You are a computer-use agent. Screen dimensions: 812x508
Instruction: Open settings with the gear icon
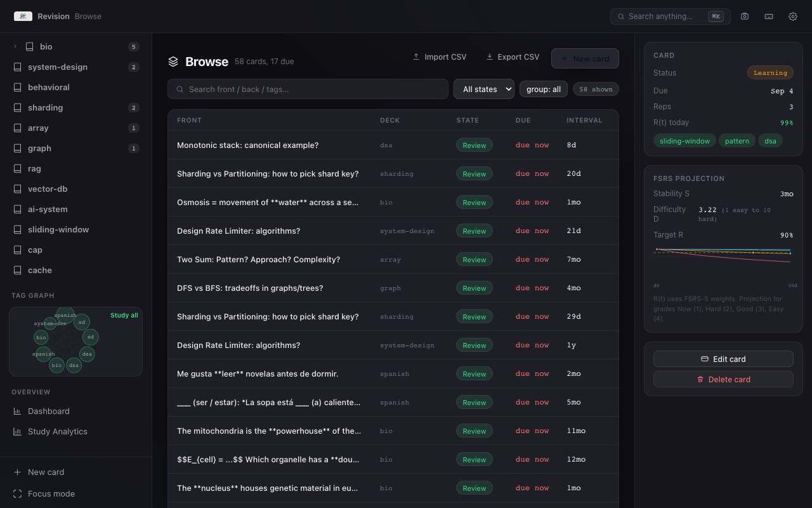(x=793, y=17)
